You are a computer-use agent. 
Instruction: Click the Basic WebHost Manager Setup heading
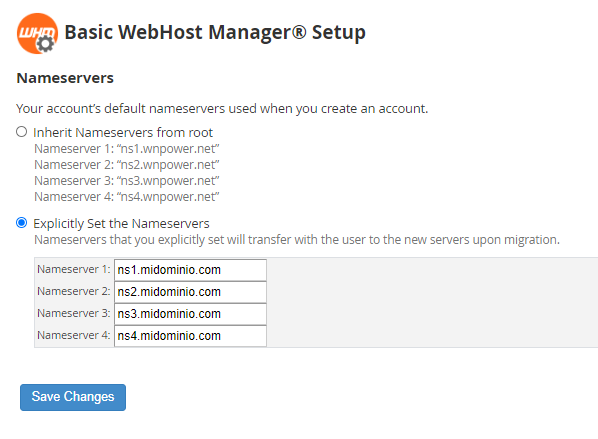click(x=215, y=32)
